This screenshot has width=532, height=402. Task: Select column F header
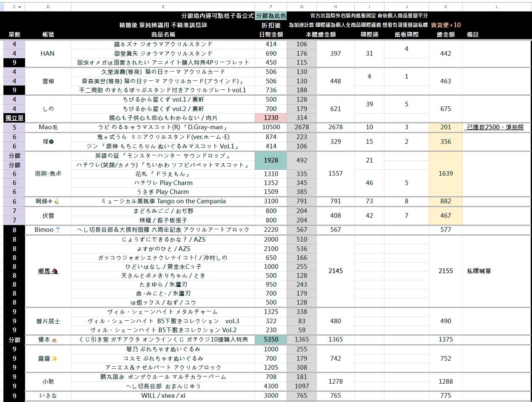pos(271,7)
